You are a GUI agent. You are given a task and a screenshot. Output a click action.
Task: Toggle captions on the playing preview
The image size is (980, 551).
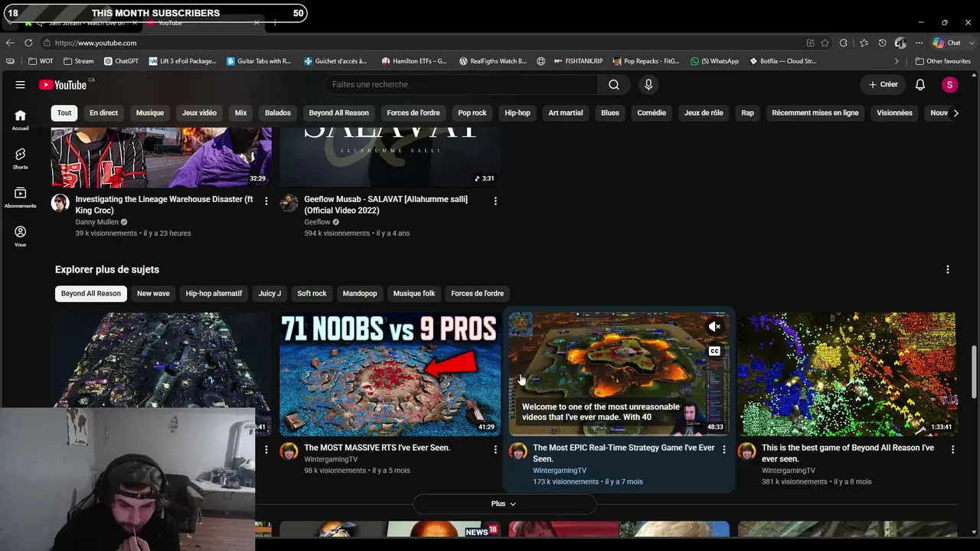(x=714, y=351)
